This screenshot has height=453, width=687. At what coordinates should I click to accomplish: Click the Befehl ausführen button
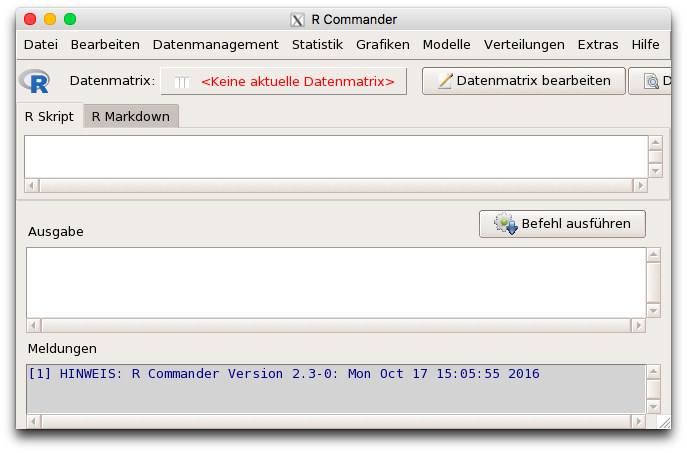tap(562, 224)
